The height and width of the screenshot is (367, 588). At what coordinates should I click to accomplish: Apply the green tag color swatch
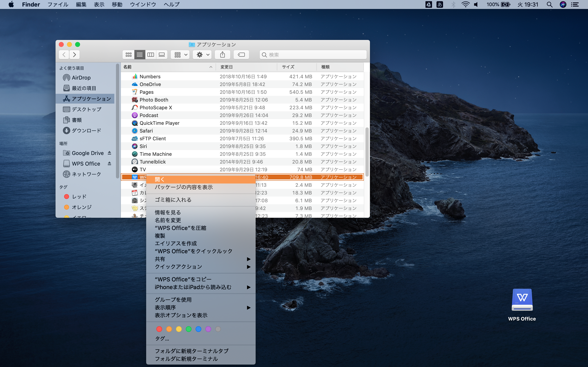pos(189,329)
